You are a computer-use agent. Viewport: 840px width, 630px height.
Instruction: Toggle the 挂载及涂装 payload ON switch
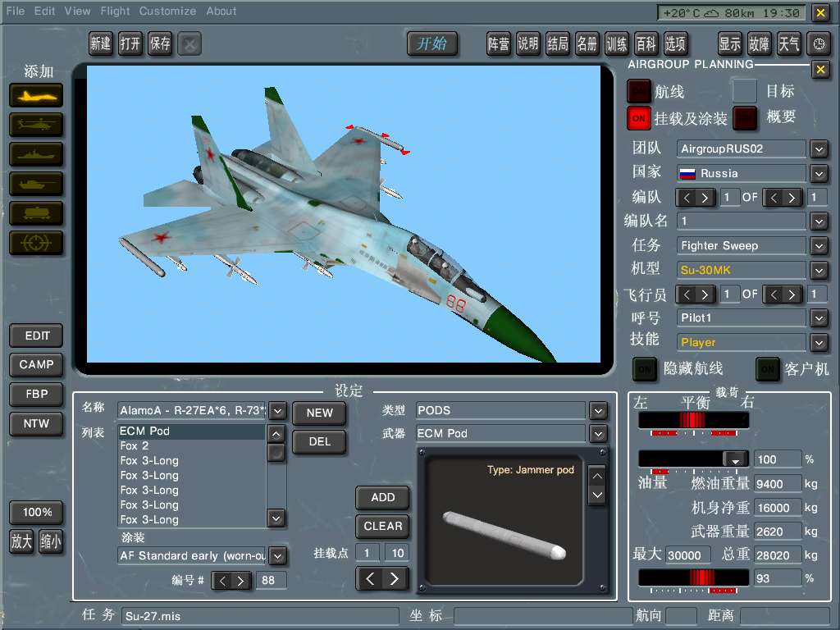click(638, 118)
